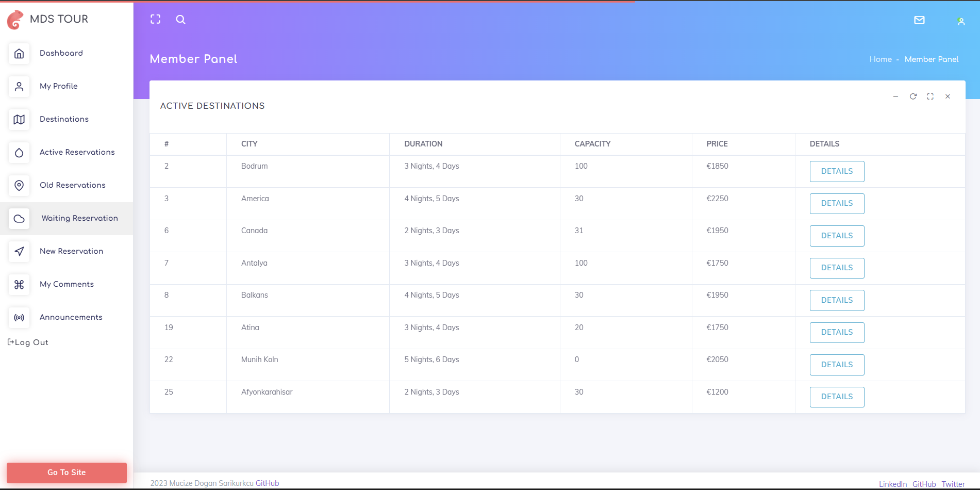Log Out from the sidebar
This screenshot has width=980, height=490.
[28, 342]
